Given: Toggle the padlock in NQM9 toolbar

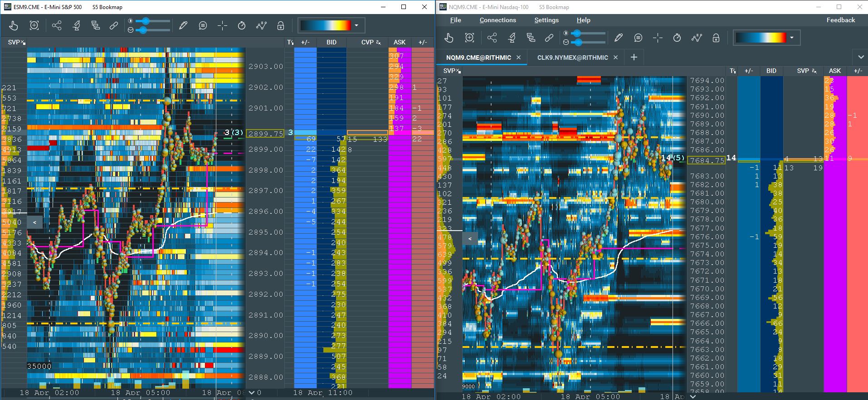Looking at the screenshot, I should point(716,38).
